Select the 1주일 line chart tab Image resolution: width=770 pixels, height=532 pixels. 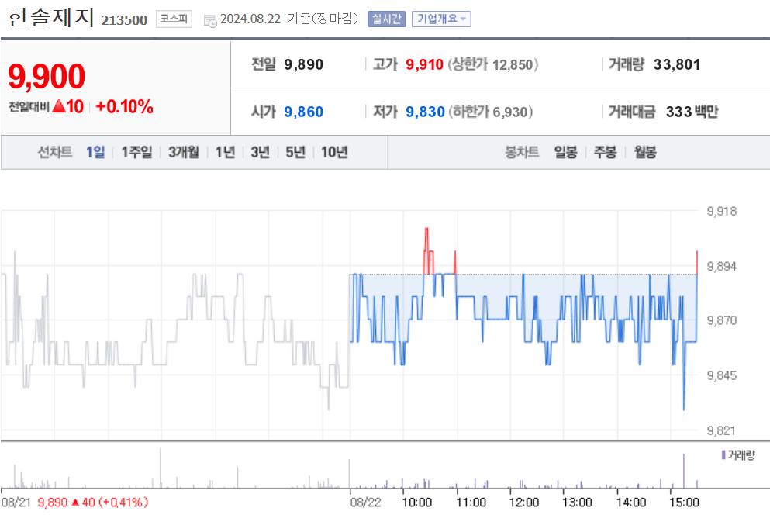pos(136,152)
